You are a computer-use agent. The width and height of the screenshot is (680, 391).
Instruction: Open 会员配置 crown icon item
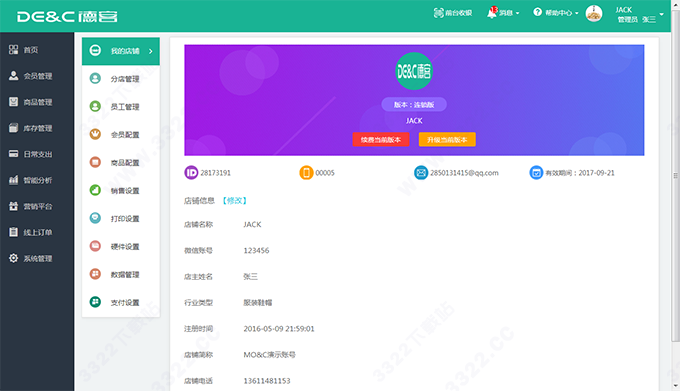click(x=95, y=134)
